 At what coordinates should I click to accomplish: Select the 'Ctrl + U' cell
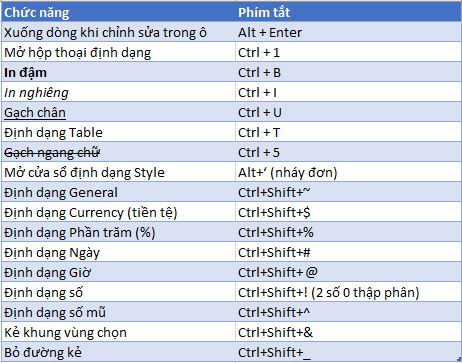pyautogui.click(x=348, y=112)
